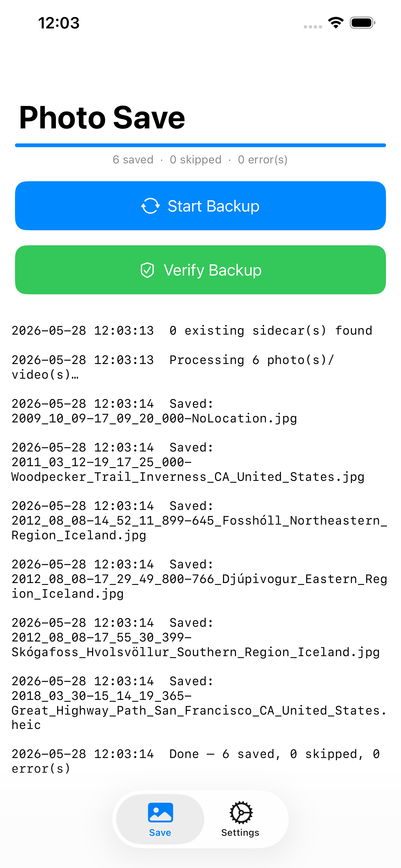Select the Great_Highway_Path heic log entry
The height and width of the screenshot is (868, 401).
199,703
